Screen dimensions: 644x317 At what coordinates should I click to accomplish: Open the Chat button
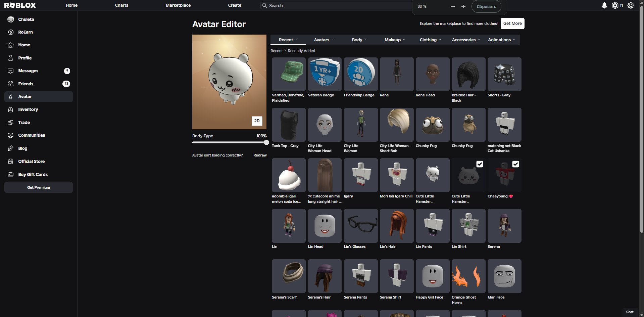630,312
